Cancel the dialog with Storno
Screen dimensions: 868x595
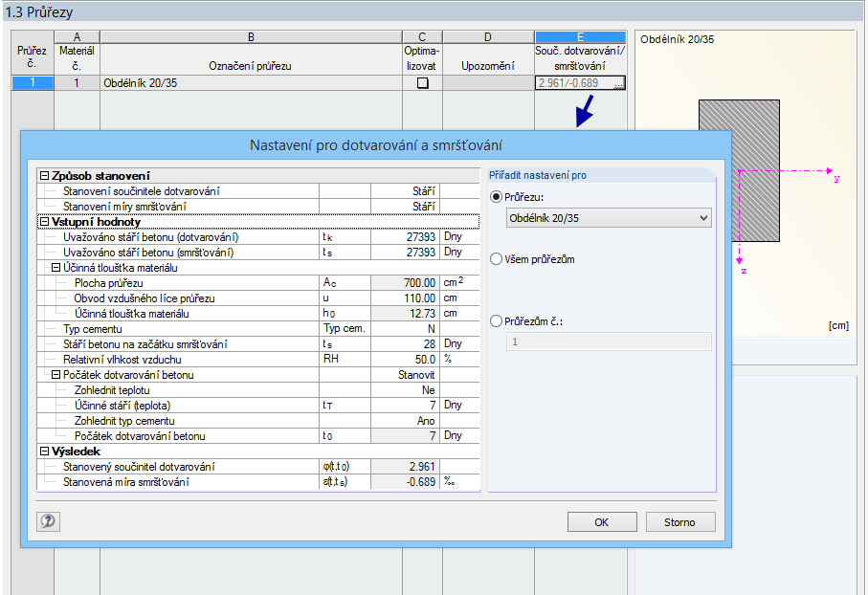click(x=679, y=522)
